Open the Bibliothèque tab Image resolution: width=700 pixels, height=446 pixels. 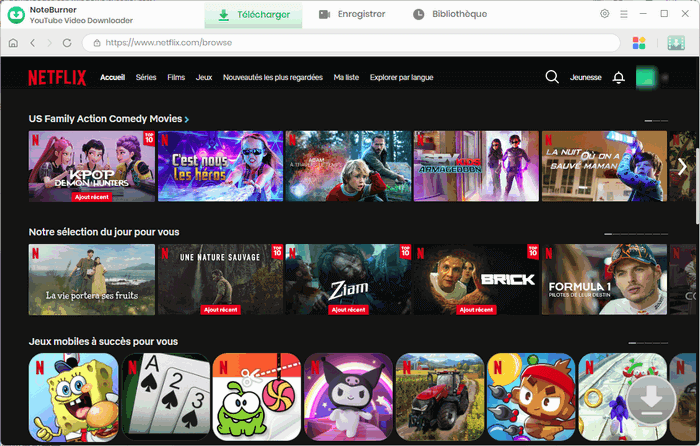point(450,14)
